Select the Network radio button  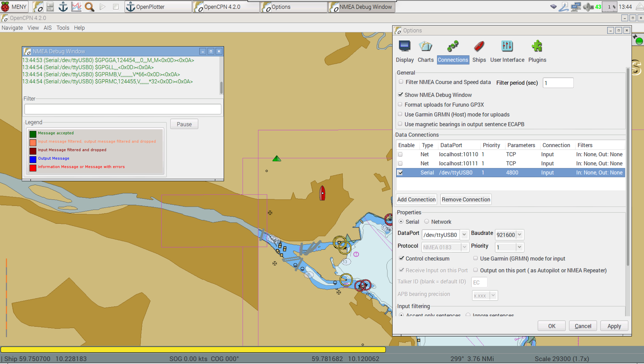click(426, 222)
